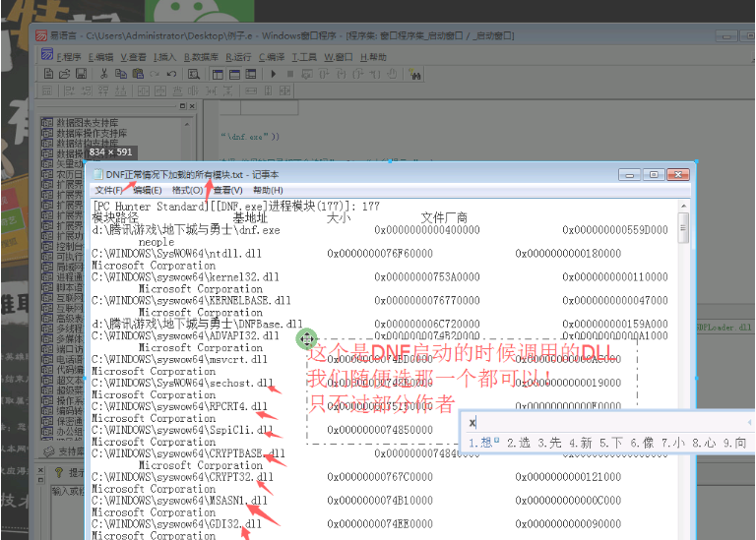Image resolution: width=756 pixels, height=540 pixels.
Task: Open the V.查看 menu in the 易语言 window
Action: click(133, 57)
